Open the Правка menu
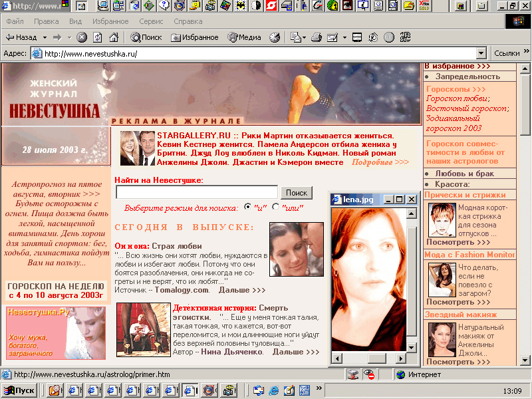532x399 pixels. point(46,21)
